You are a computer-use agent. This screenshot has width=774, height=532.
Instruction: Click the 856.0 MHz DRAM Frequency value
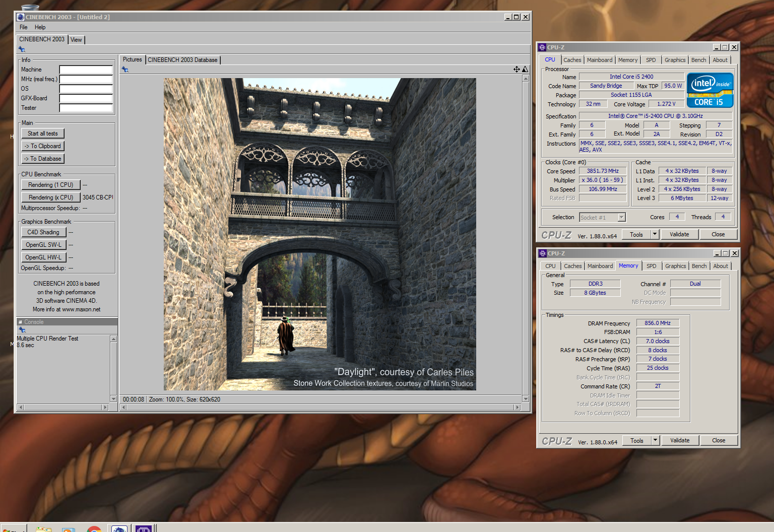click(658, 323)
